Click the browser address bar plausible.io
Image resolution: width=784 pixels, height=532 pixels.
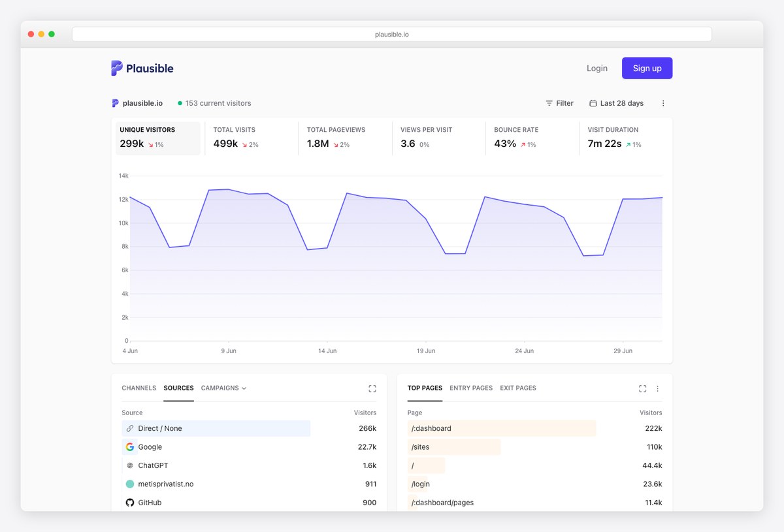pos(392,34)
